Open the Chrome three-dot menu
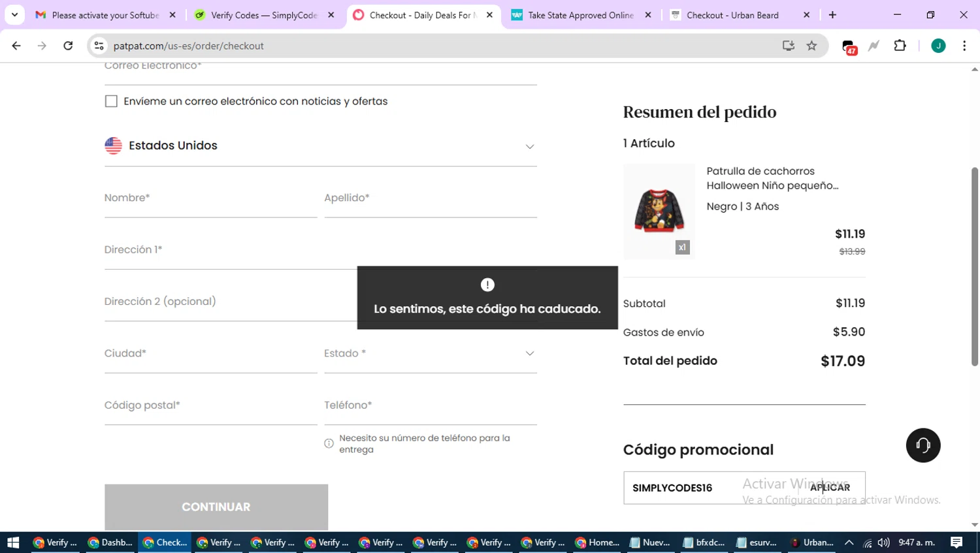Viewport: 980px width, 553px height. coord(964,46)
